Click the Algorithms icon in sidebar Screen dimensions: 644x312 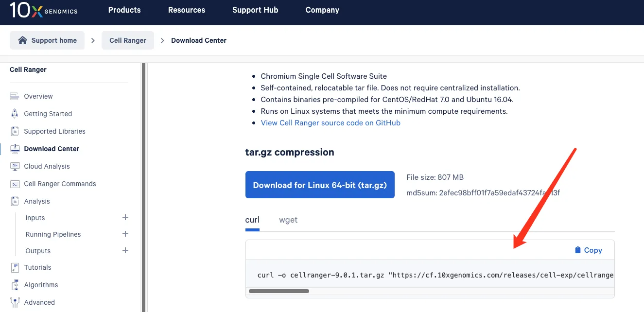[x=15, y=285]
